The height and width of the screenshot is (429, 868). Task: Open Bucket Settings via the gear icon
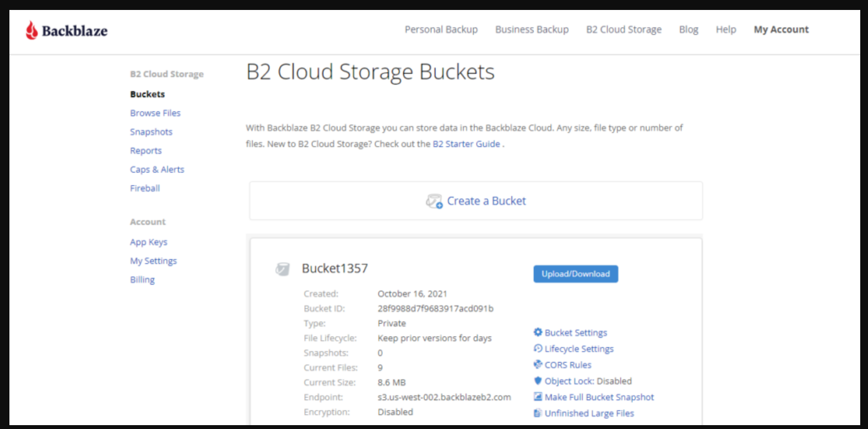point(538,332)
